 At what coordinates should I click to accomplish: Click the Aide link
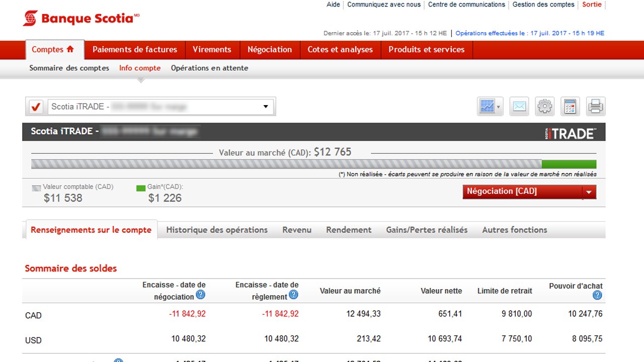point(333,5)
